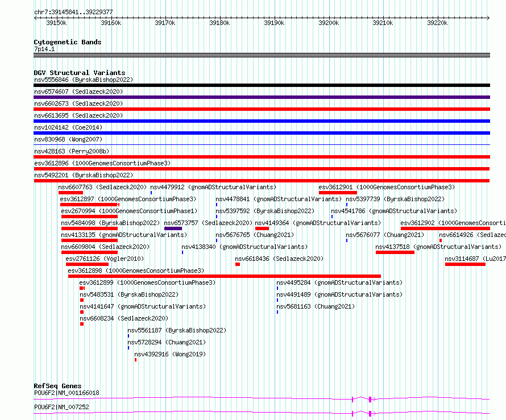This screenshot has height=420, width=506.
Task: Open the nsv5397592 (ByrskaBishop2022) variant
Action: coord(265,211)
